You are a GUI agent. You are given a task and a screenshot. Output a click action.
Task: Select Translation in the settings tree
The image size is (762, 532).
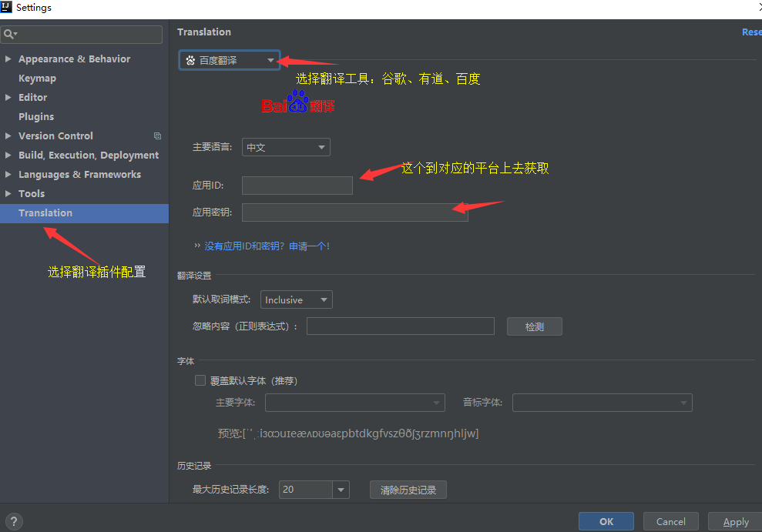[x=84, y=213]
